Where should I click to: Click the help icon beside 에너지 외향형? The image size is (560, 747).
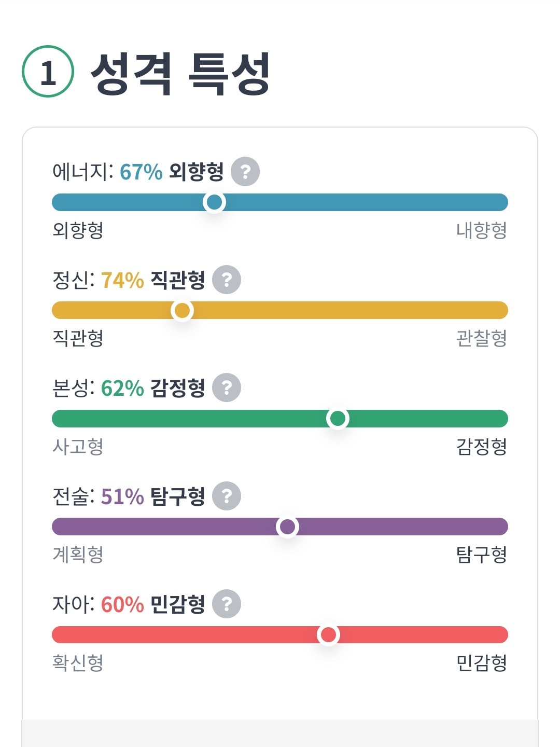tap(245, 172)
